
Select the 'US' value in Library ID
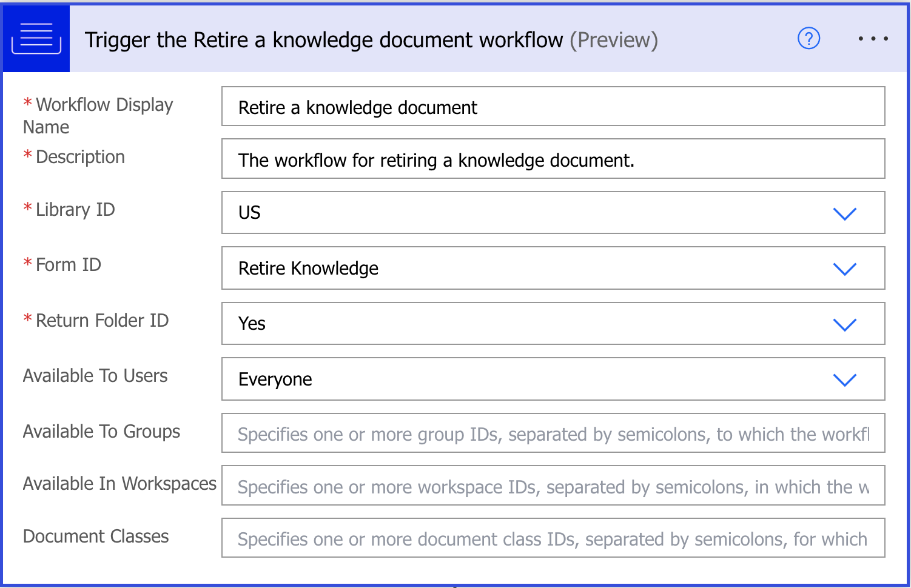click(x=250, y=213)
